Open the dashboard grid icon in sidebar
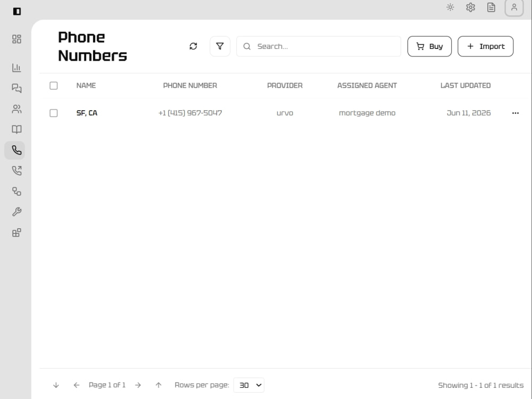The image size is (532, 399). click(x=16, y=39)
